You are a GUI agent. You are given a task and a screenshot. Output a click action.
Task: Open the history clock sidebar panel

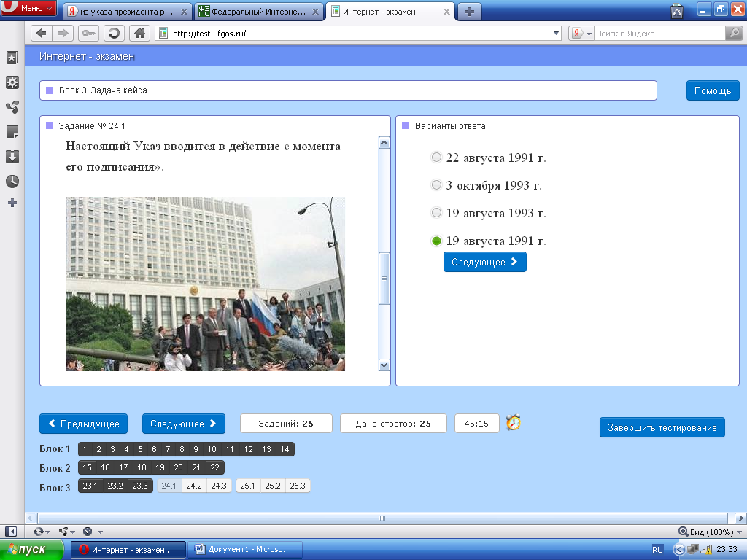coord(12,182)
